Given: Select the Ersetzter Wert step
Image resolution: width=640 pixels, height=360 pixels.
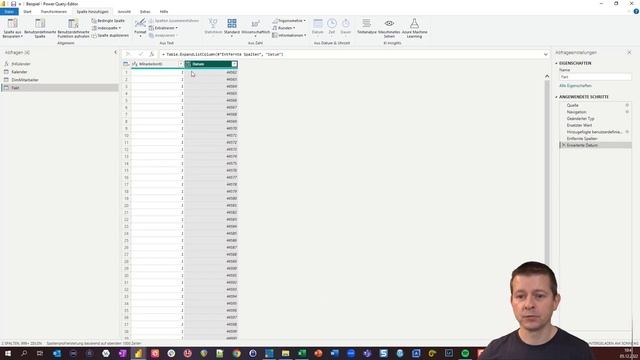Looking at the screenshot, I should [579, 125].
